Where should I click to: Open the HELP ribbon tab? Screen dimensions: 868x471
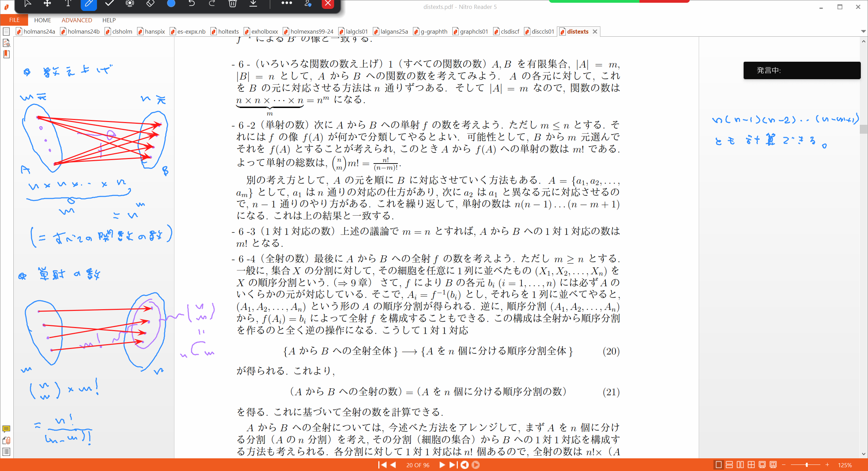pyautogui.click(x=109, y=20)
